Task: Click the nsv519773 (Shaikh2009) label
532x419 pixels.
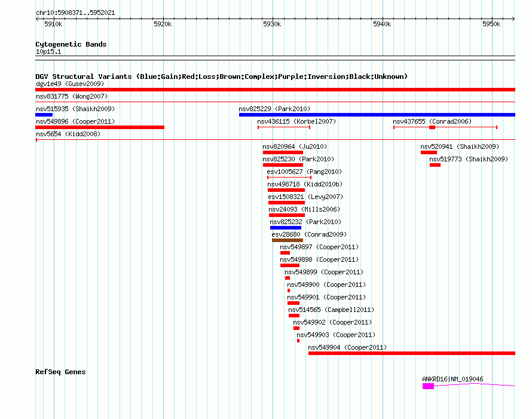Action: (x=469, y=159)
